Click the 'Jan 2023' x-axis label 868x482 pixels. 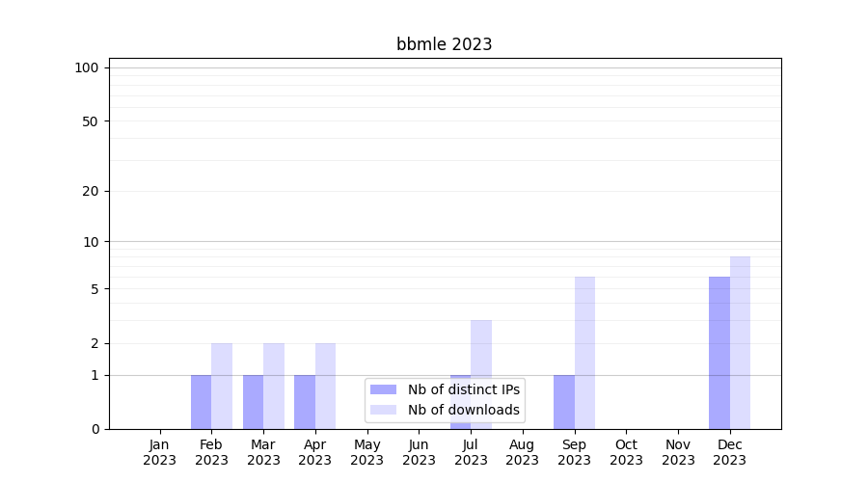click(x=160, y=452)
